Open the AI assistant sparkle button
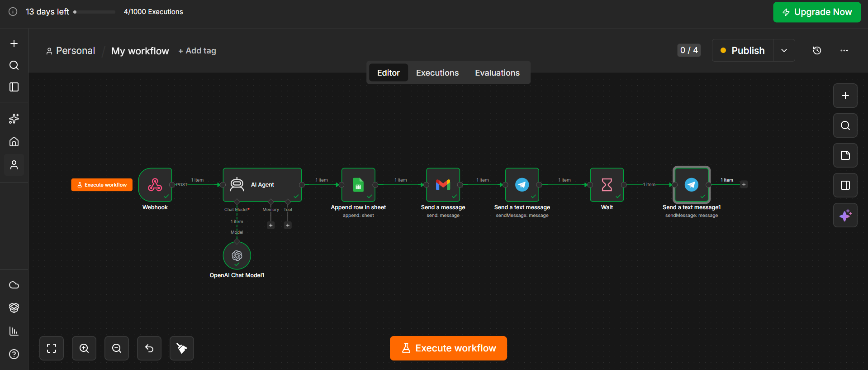The height and width of the screenshot is (370, 868). [x=845, y=215]
